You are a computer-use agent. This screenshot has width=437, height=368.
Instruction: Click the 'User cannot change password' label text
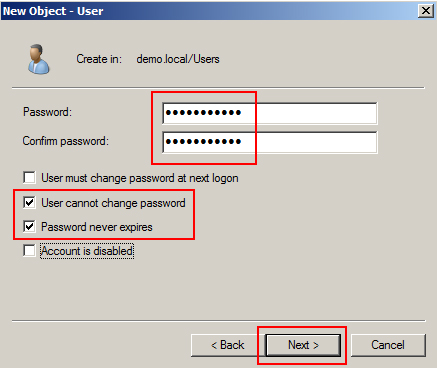pos(113,203)
